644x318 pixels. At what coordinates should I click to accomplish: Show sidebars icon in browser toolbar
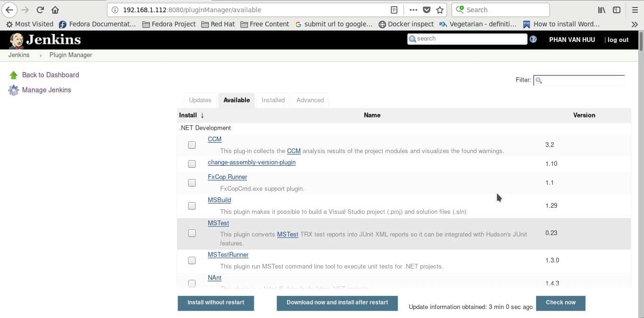click(x=616, y=10)
